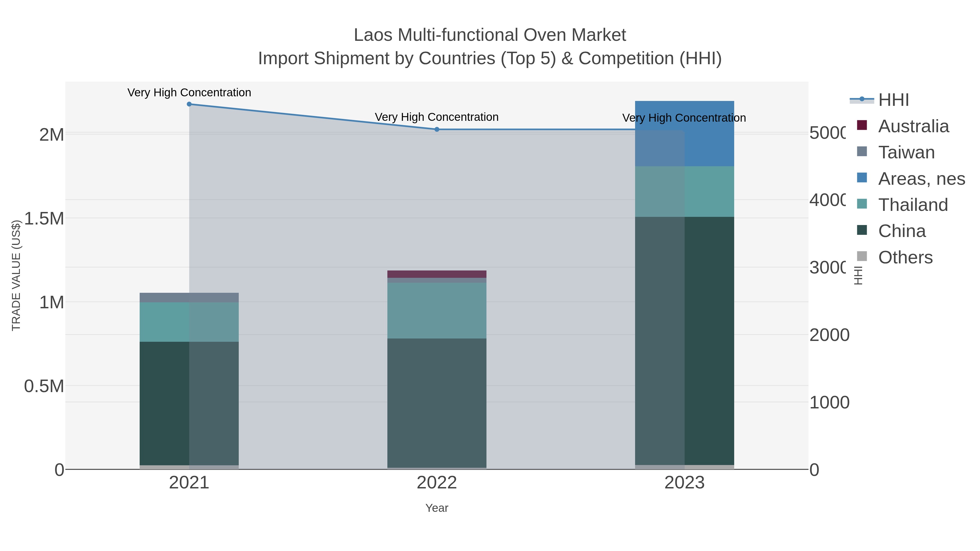
Task: Toggle the HHI legend entry
Action: pyautogui.click(x=879, y=100)
